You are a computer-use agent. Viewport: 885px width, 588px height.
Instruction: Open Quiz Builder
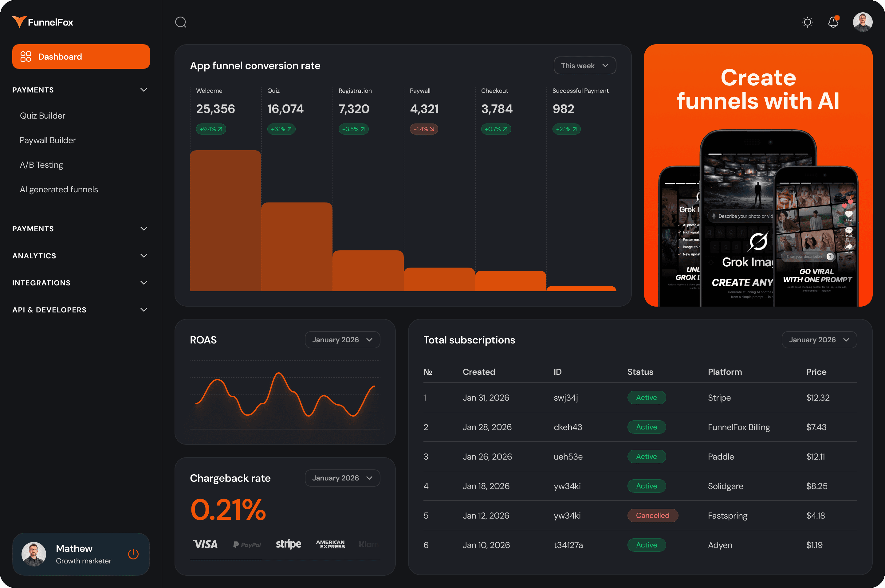[x=42, y=116]
